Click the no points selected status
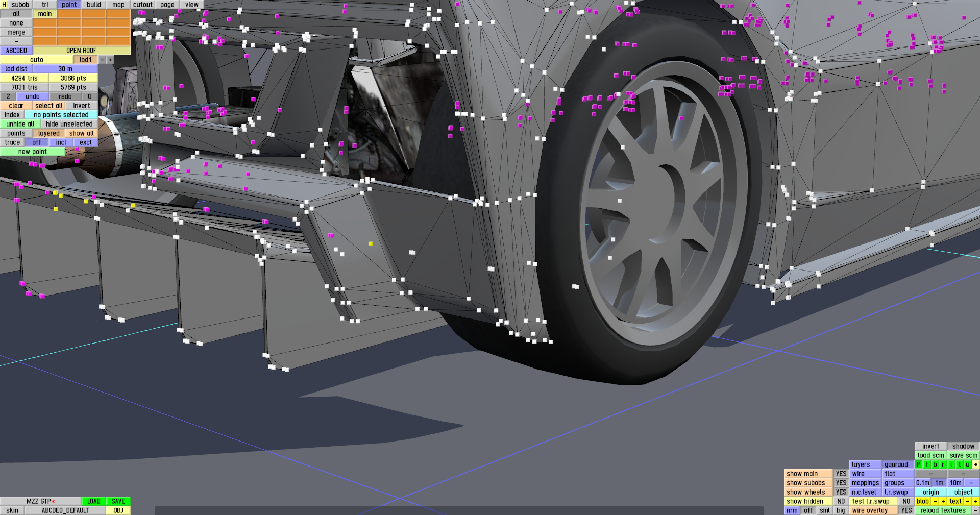 tap(61, 115)
